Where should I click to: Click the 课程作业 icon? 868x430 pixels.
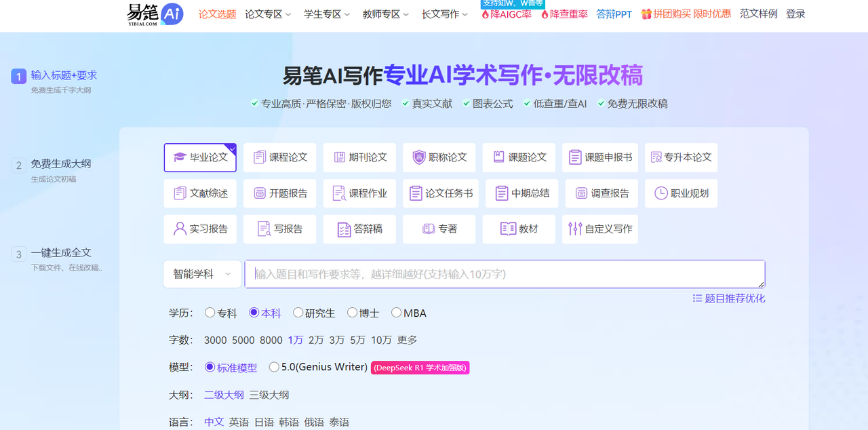tap(339, 193)
